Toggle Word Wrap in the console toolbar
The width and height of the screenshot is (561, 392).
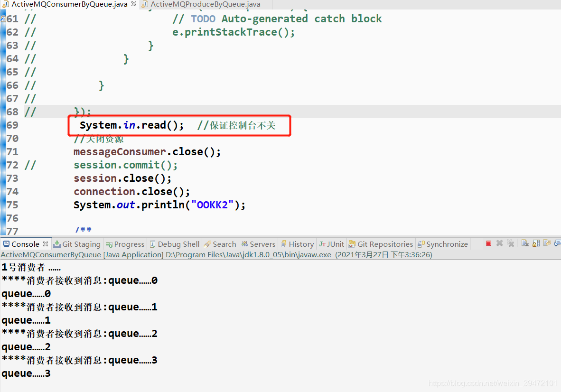pyautogui.click(x=547, y=243)
